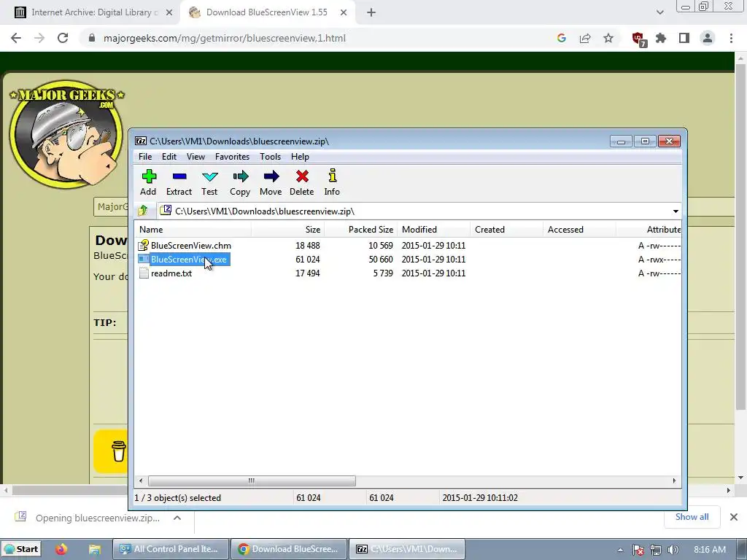Screen dimensions: 747x560
Task: Open the Info toolbar icon
Action: tap(332, 182)
